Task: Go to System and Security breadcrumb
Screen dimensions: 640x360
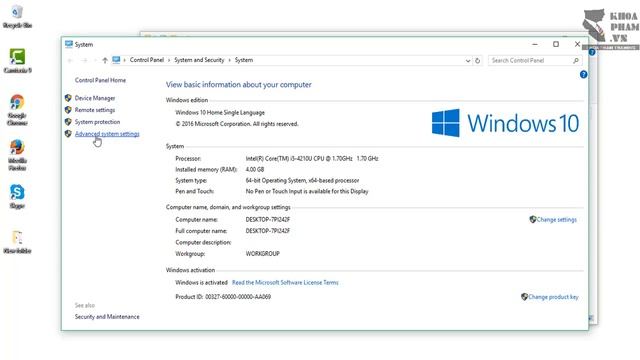Action: tap(199, 60)
